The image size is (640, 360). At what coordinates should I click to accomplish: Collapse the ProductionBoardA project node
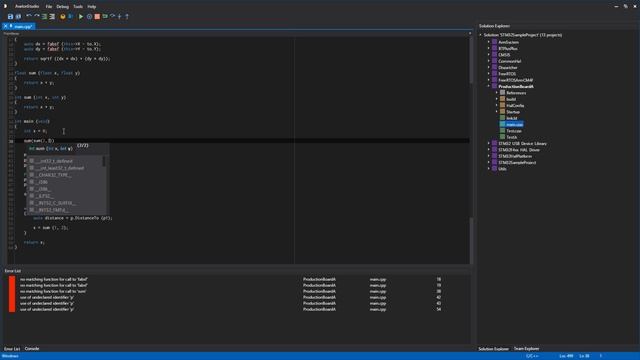click(x=489, y=87)
